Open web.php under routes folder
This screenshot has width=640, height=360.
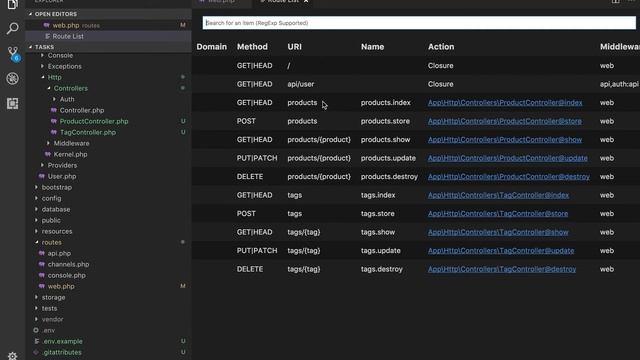(61, 286)
